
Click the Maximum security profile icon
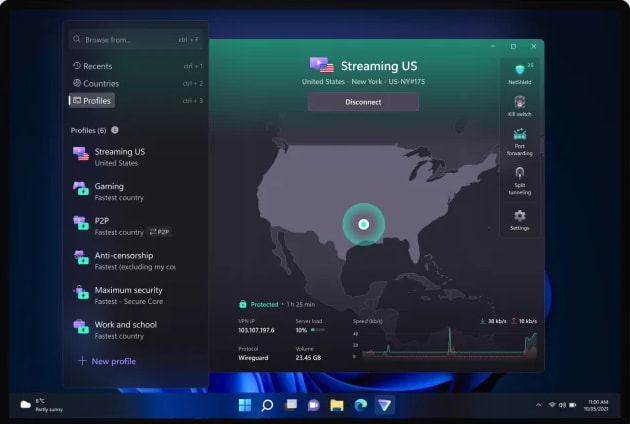pos(81,292)
